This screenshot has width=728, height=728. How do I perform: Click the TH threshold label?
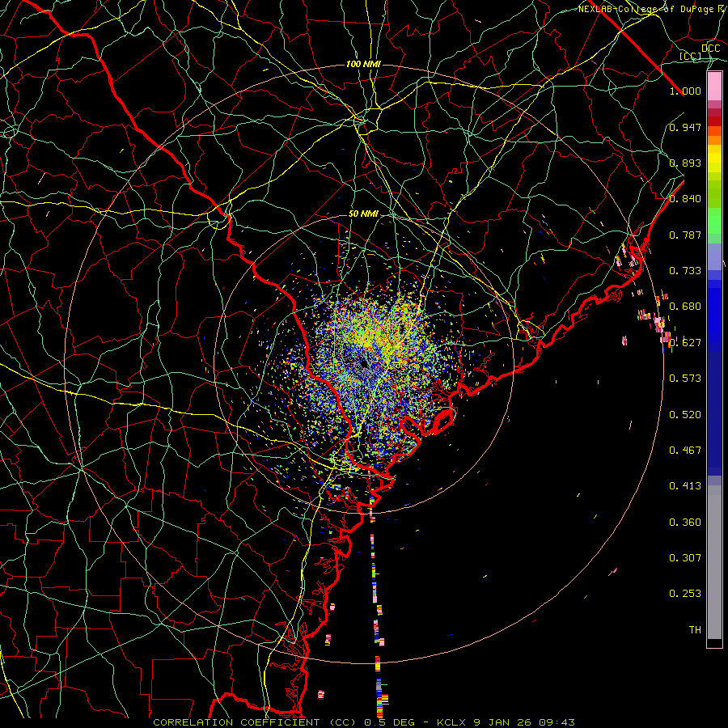(x=695, y=630)
